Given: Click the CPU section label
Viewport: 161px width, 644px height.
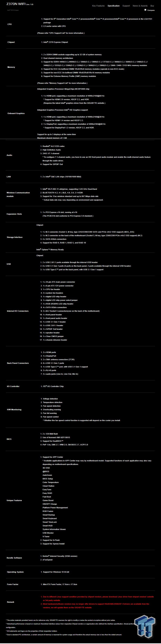Looking at the screenshot, I should point(9,24).
